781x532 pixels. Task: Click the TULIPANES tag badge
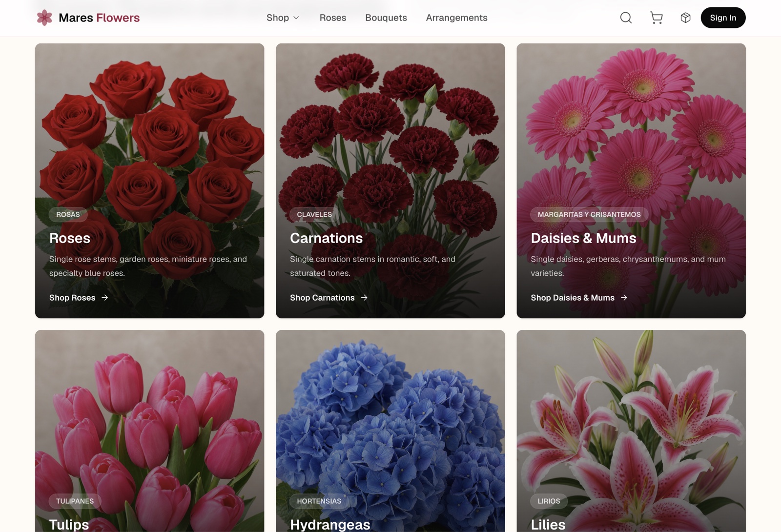point(75,501)
